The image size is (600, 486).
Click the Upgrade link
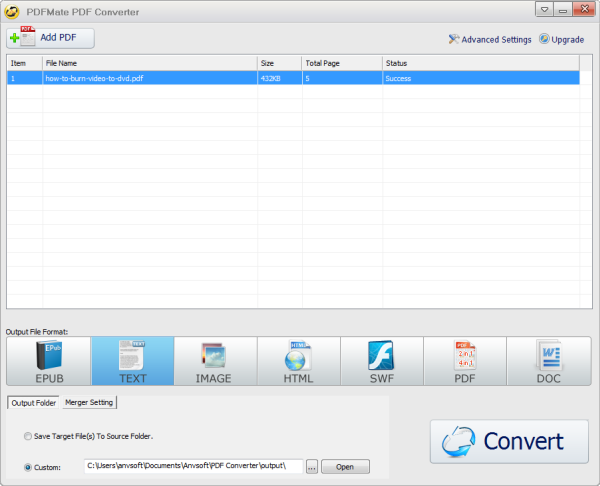tap(561, 39)
